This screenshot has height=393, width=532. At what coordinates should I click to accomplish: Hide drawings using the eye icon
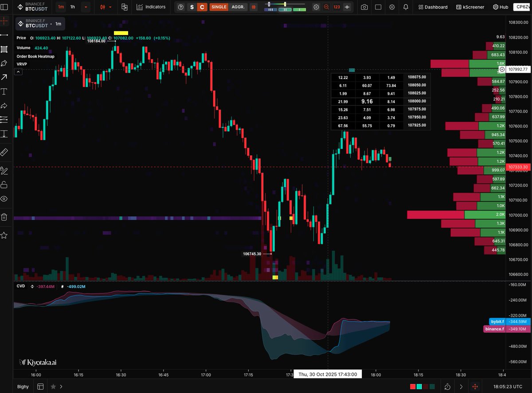pos(4,199)
